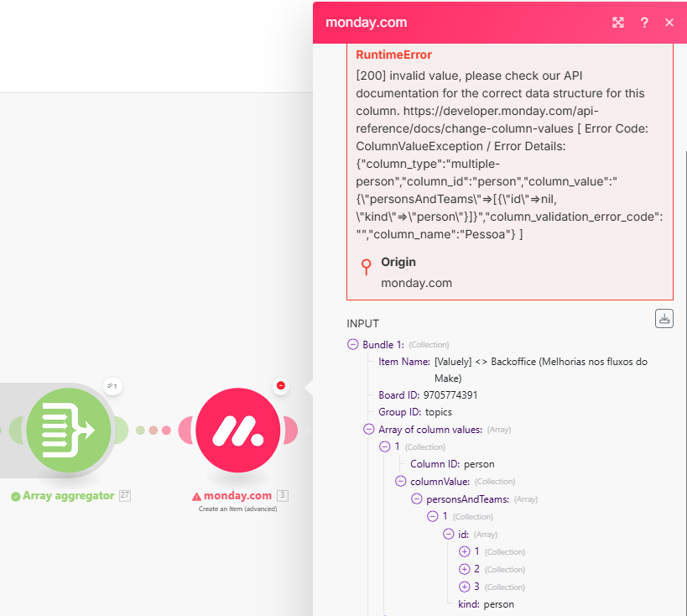Collapse the columnValue collection
This screenshot has width=687, height=616.
(x=400, y=482)
